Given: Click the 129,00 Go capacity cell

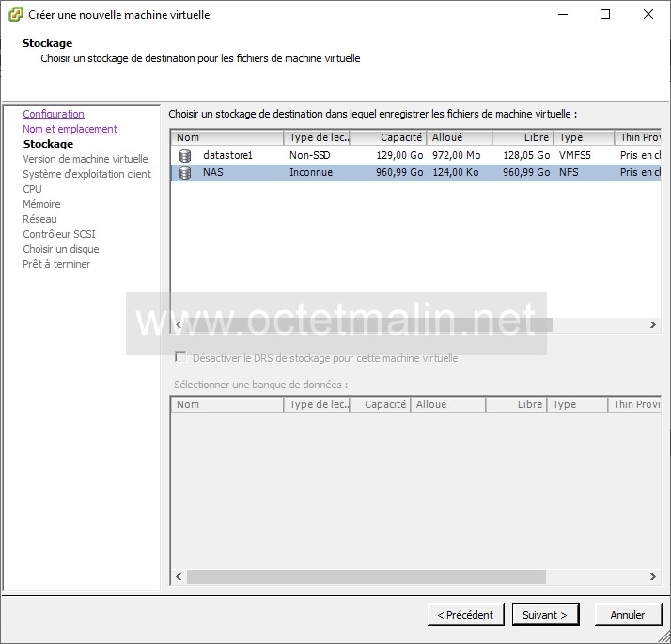Looking at the screenshot, I should click(x=399, y=155).
